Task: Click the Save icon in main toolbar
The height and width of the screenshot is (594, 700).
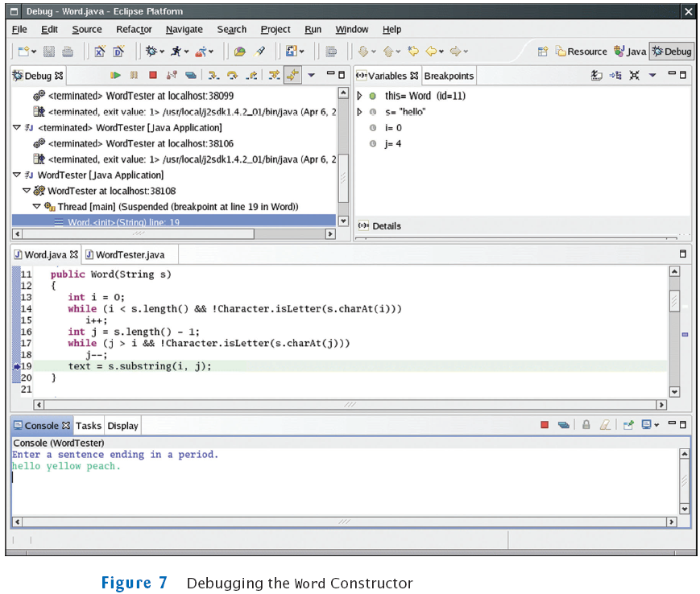Action: pyautogui.click(x=49, y=52)
